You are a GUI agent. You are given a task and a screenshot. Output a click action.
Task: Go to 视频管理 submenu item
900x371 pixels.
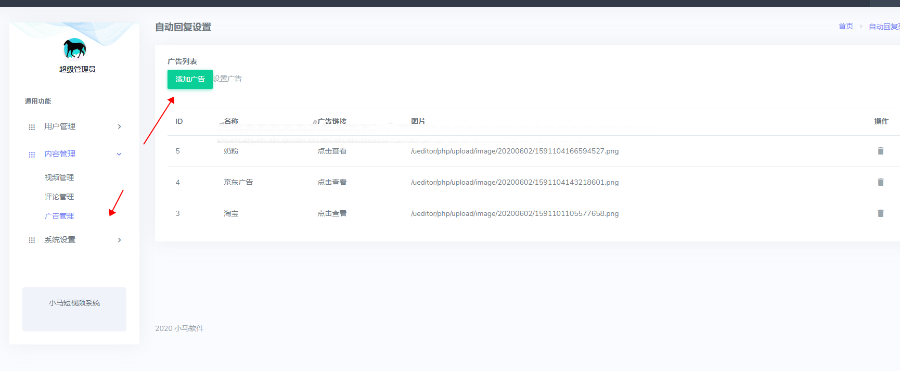coord(59,177)
